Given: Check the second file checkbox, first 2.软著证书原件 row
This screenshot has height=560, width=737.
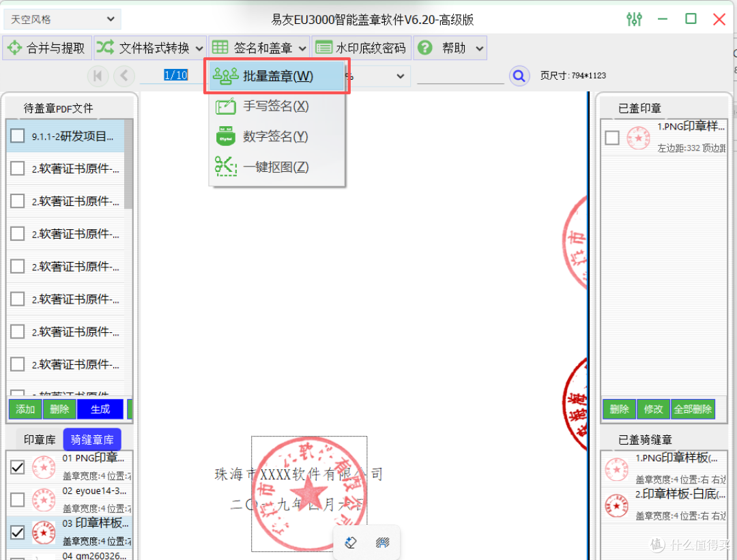Looking at the screenshot, I should coord(17,168).
